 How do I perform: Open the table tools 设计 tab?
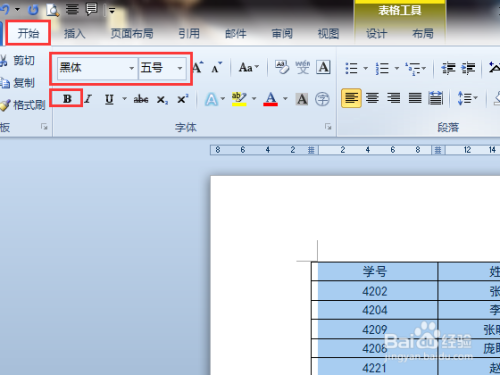[x=377, y=33]
